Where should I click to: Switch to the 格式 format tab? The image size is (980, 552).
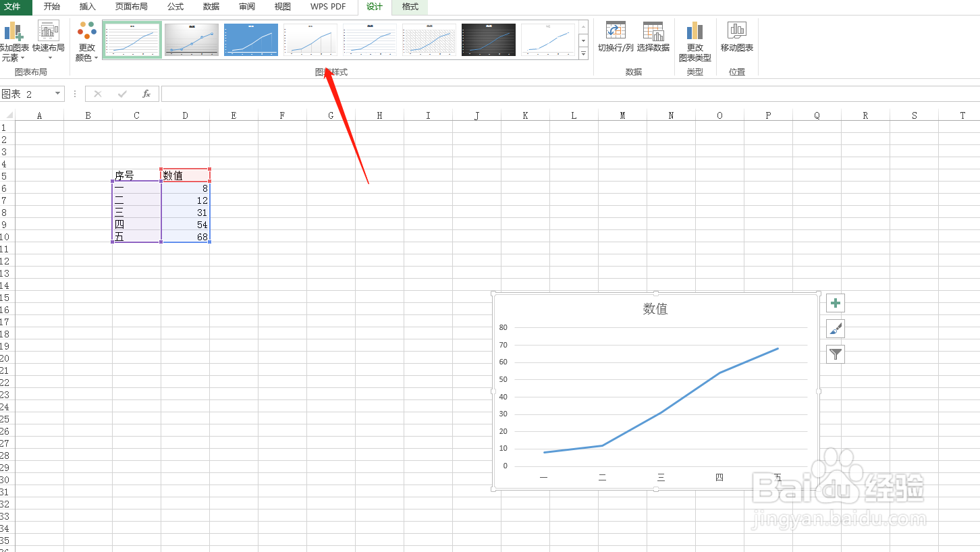(x=410, y=7)
